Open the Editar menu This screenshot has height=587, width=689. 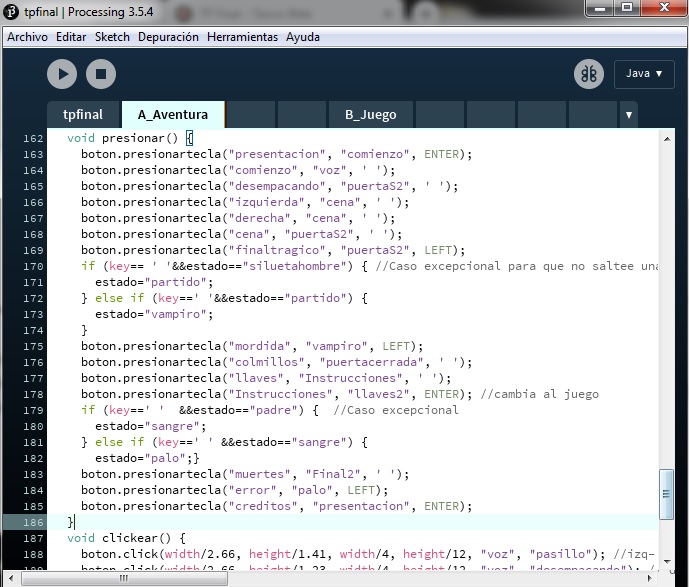click(71, 37)
